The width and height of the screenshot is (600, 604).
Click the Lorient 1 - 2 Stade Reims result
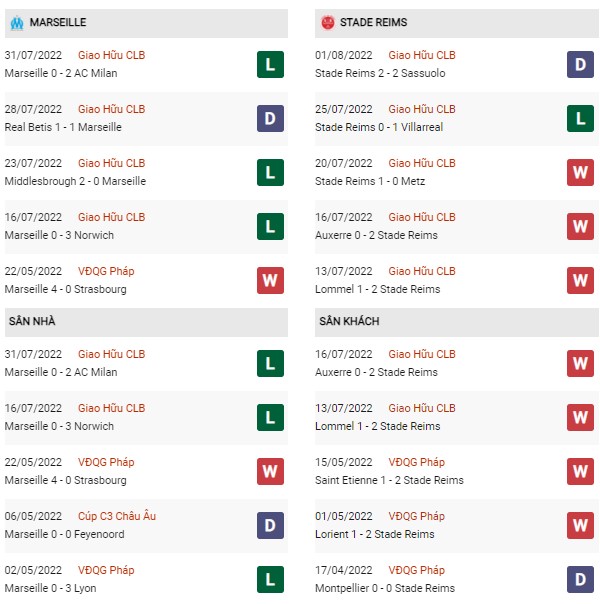tap(374, 534)
